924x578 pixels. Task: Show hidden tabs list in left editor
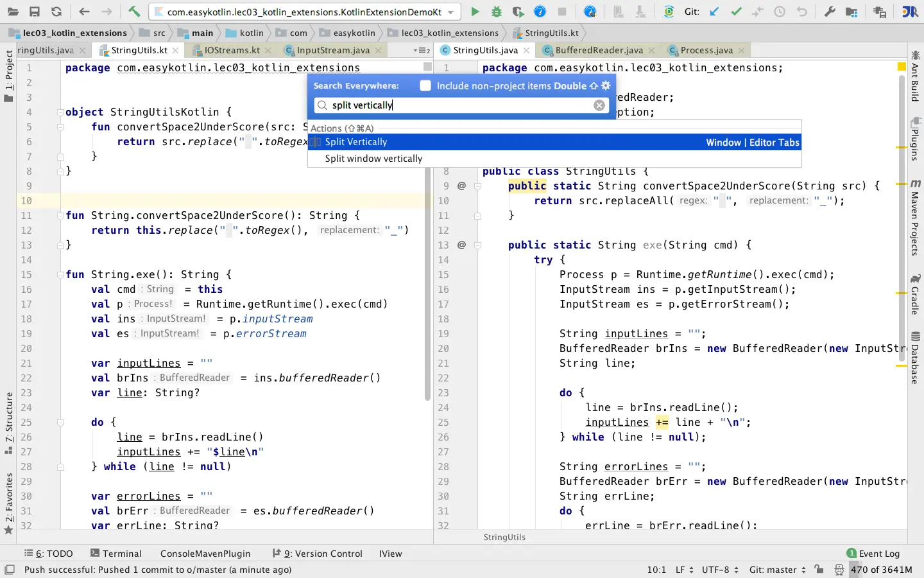[x=422, y=50]
